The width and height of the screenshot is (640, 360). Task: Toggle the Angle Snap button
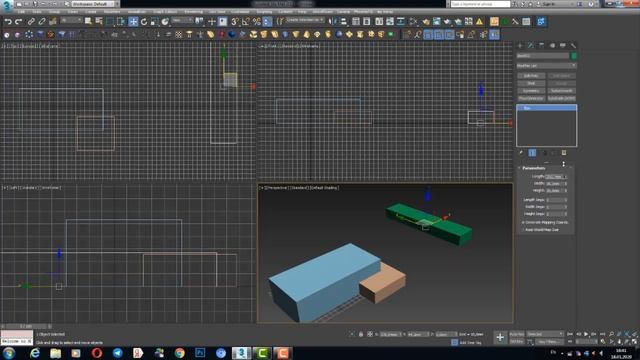click(246, 21)
